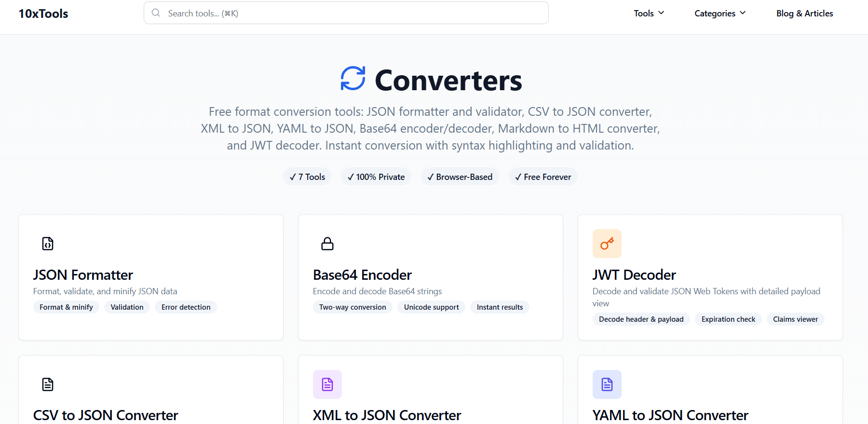Open the JSON Formatter tool title
The height and width of the screenshot is (424, 868).
pyautogui.click(x=83, y=275)
